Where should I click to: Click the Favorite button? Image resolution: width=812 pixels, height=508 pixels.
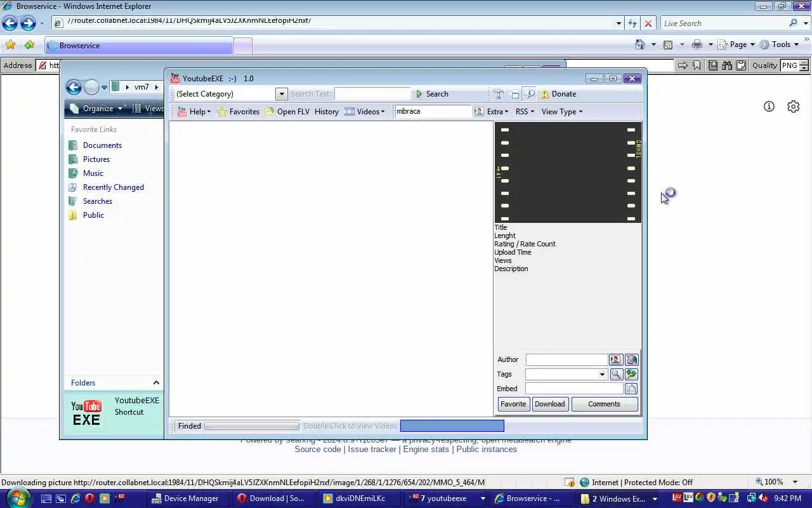tap(513, 404)
